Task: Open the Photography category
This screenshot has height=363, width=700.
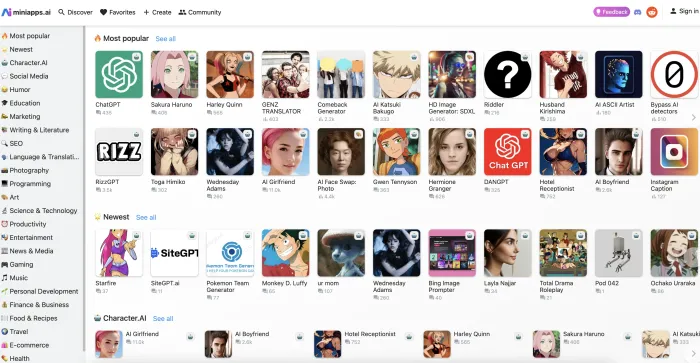Action: tap(25, 170)
